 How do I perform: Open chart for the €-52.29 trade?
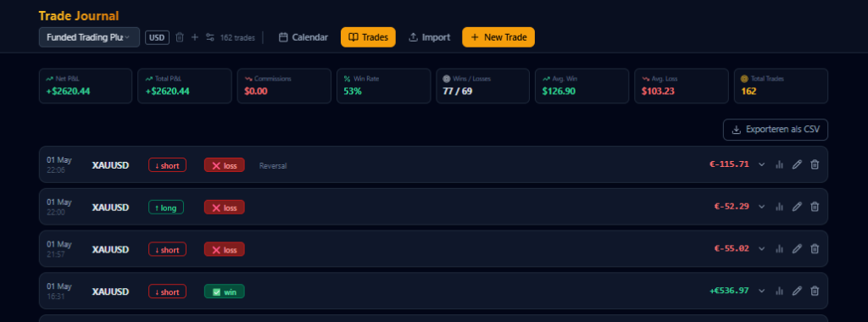780,207
